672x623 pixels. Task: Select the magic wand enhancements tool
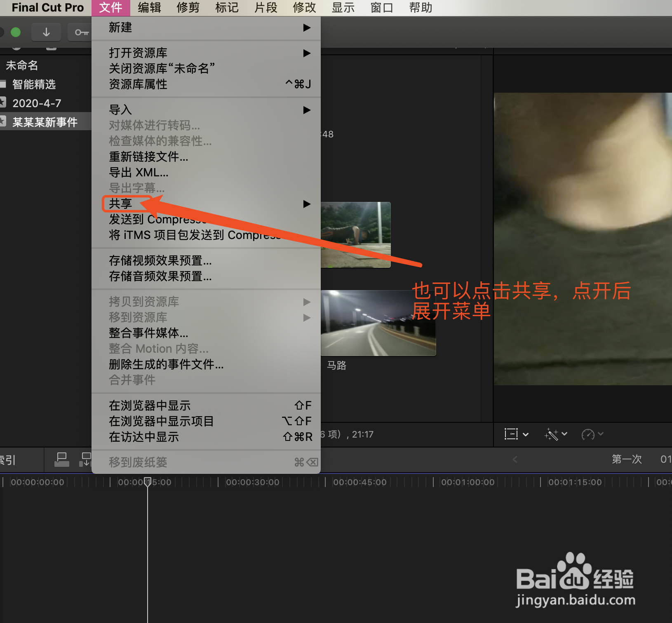[x=552, y=434]
